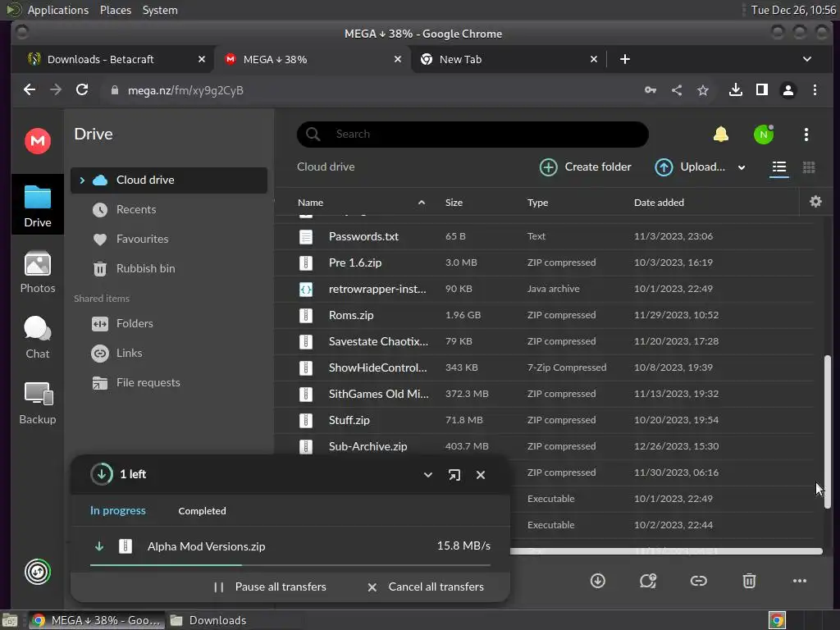Screen dimensions: 840x630
Task: Open the green N account avatar
Action: coord(764,135)
